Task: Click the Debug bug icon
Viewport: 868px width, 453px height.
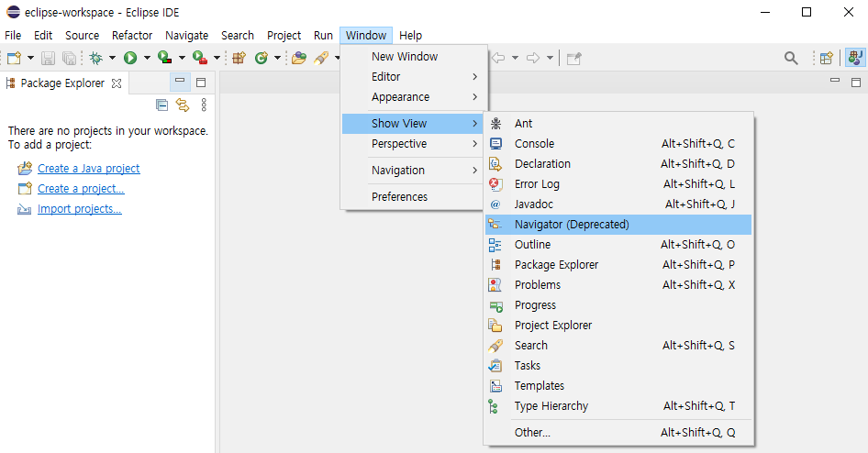Action: [96, 58]
